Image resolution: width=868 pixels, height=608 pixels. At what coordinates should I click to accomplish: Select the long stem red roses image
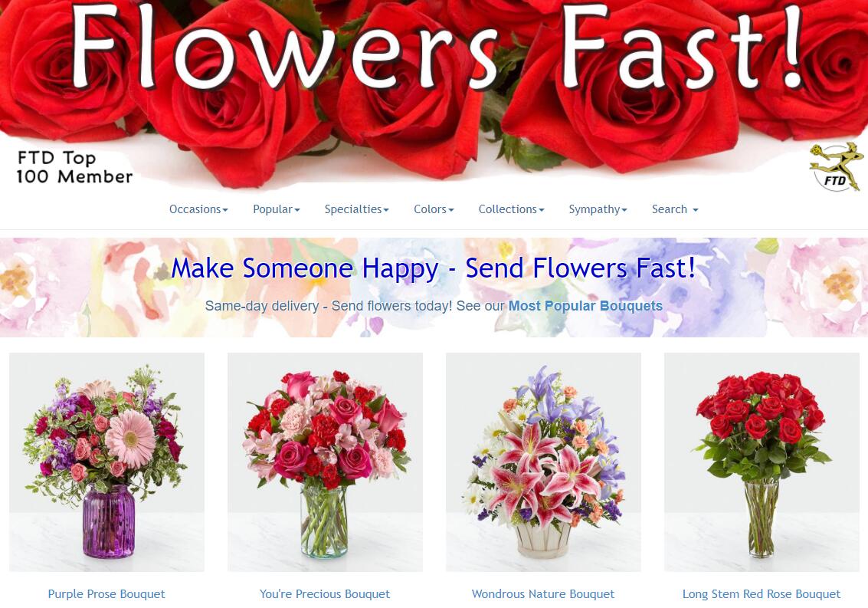pyautogui.click(x=762, y=462)
